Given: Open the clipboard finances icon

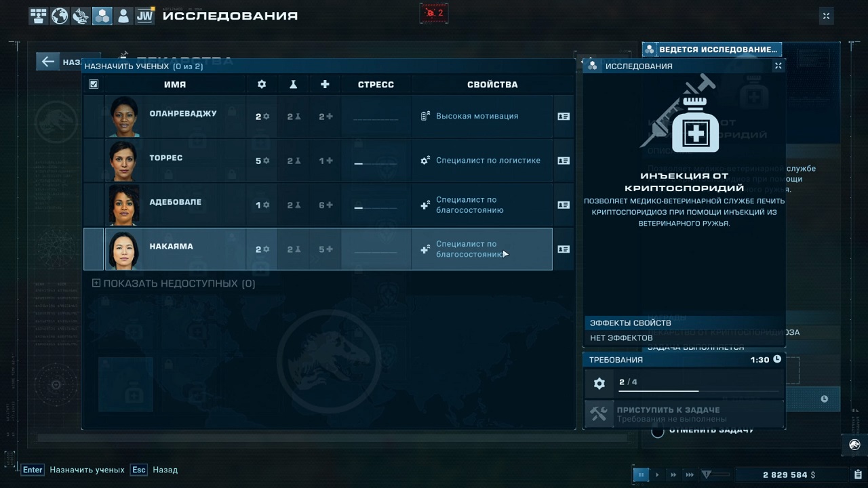Looking at the screenshot, I should [858, 474].
